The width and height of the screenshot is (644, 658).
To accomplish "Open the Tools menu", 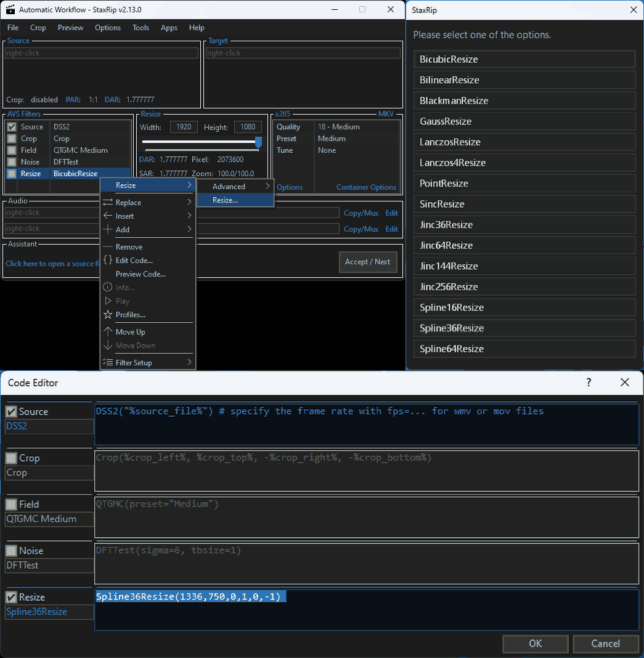I will click(141, 28).
